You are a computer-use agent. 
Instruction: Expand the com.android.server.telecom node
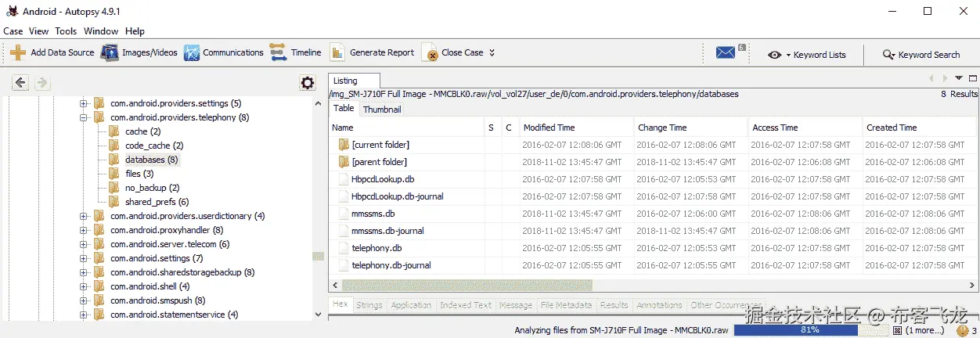point(84,244)
